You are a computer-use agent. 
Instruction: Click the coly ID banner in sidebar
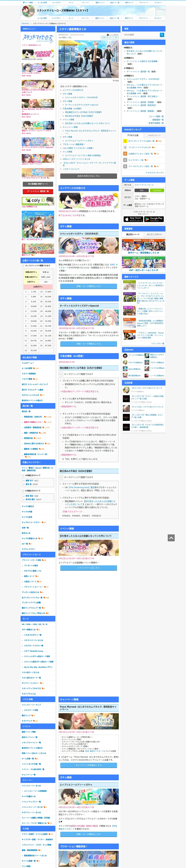(38, 201)
